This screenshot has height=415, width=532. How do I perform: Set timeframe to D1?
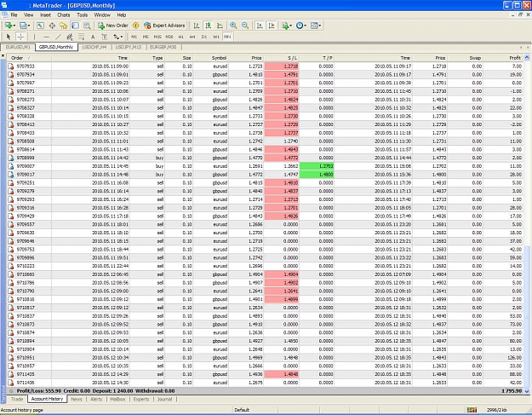204,37
